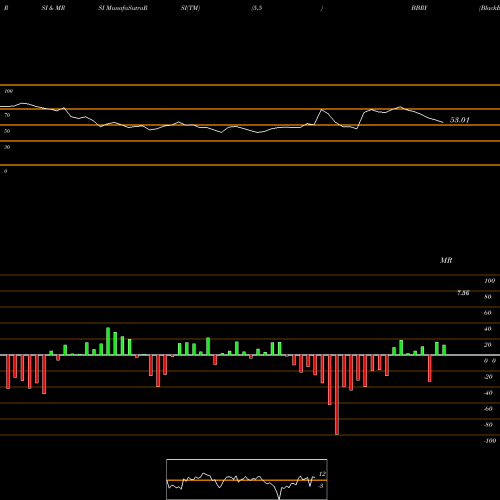Click the 20 label on MR axis
Image resolution: width=500 pixels, height=500 pixels.
point(488,345)
